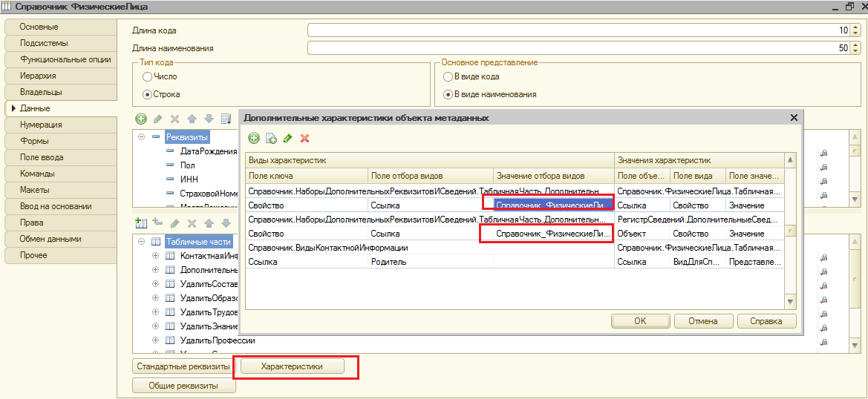Add a tabular part with the table-plus icon
Viewport: 868px width, 399px height.
point(141,222)
